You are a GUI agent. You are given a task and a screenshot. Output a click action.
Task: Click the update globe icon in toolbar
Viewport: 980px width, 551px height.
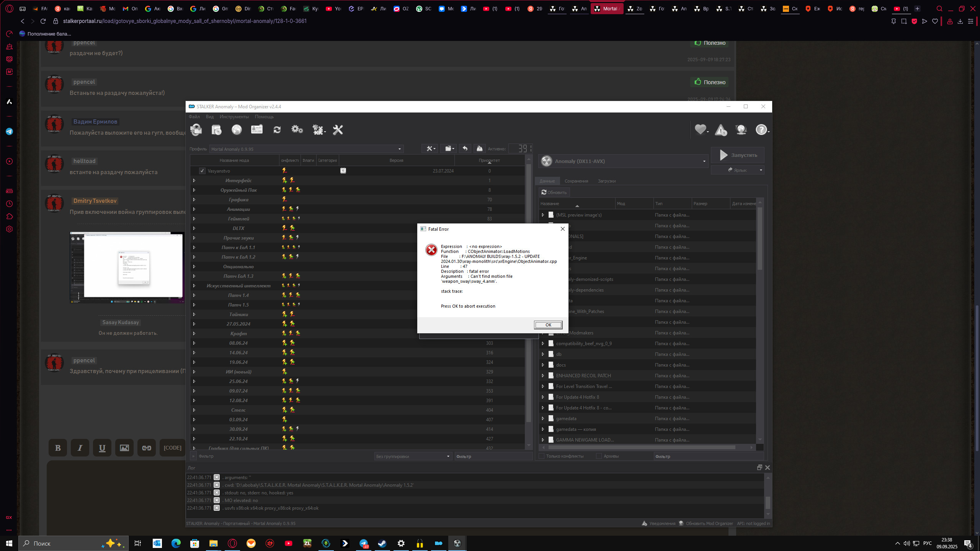pos(741,130)
